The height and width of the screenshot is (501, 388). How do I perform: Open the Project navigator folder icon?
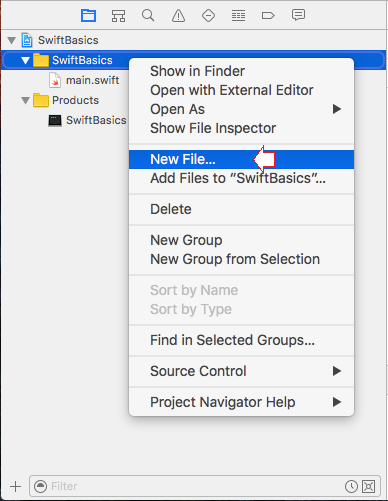tap(88, 16)
